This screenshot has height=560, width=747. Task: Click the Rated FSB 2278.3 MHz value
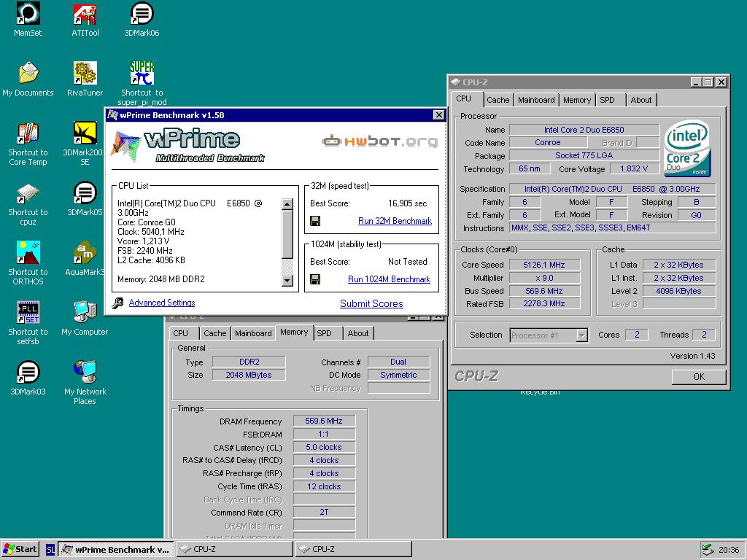(544, 303)
